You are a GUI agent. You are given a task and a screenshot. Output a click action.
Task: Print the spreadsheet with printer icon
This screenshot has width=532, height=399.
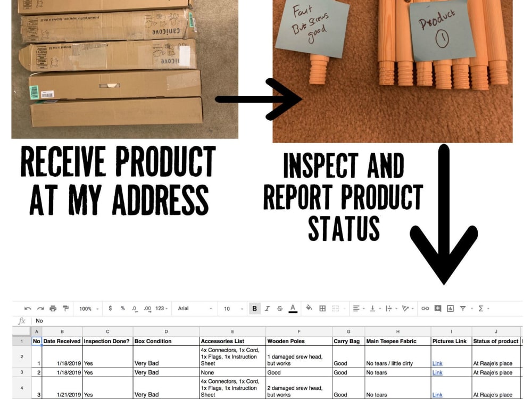[53, 309]
